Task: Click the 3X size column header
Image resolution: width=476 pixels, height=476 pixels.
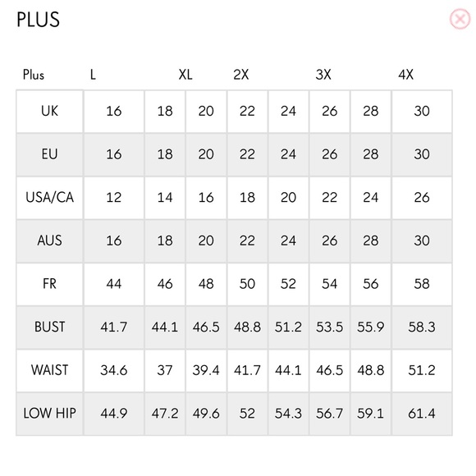Action: click(323, 75)
